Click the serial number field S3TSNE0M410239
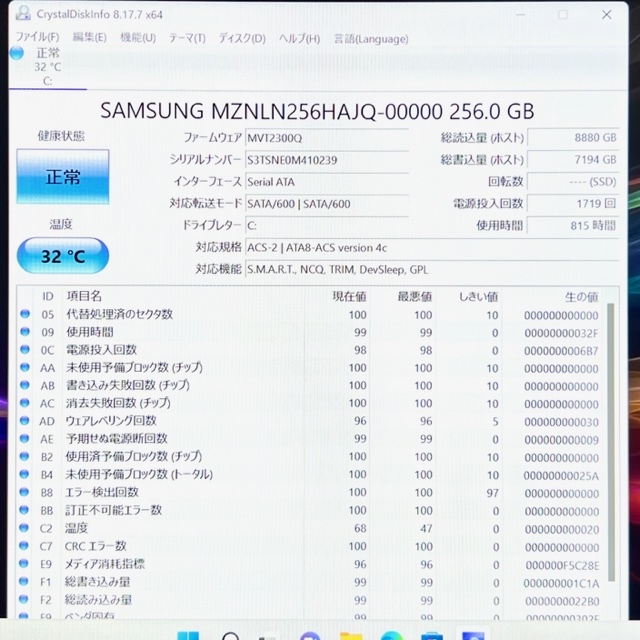The height and width of the screenshot is (640, 640). coord(327,160)
